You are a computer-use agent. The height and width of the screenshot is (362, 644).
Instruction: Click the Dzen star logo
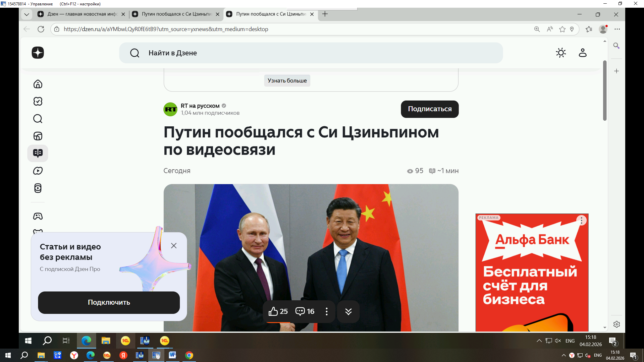tap(38, 53)
